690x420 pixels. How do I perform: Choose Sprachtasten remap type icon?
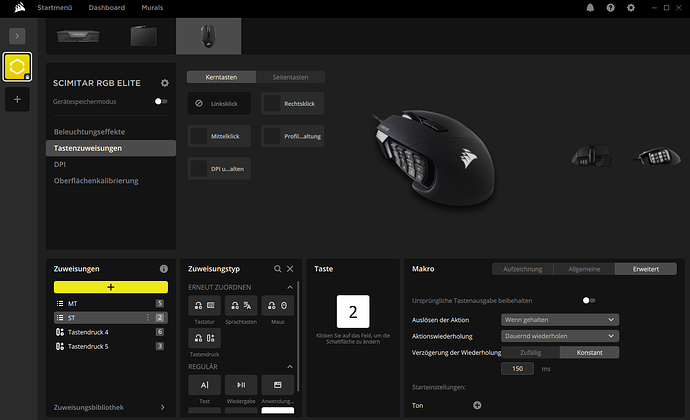pos(241,305)
